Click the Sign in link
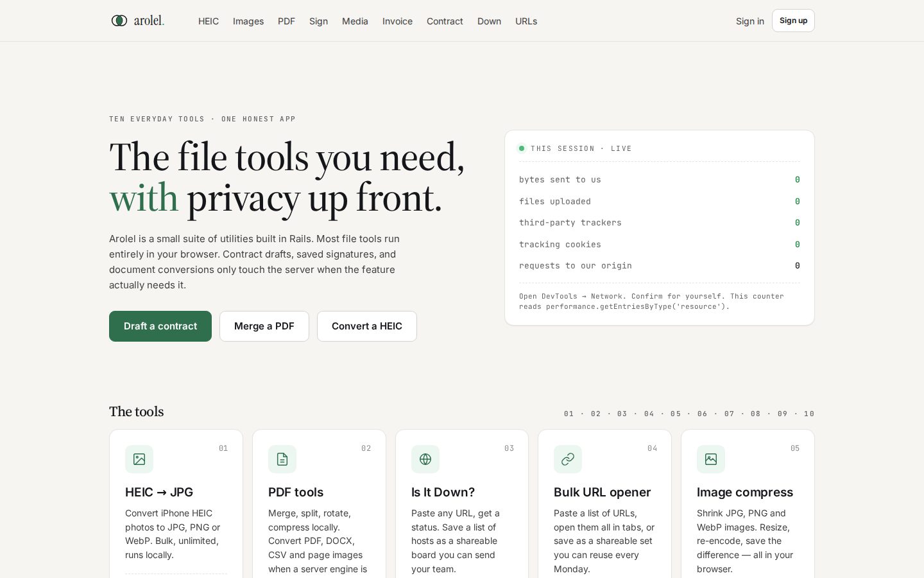The image size is (924, 578). point(750,21)
